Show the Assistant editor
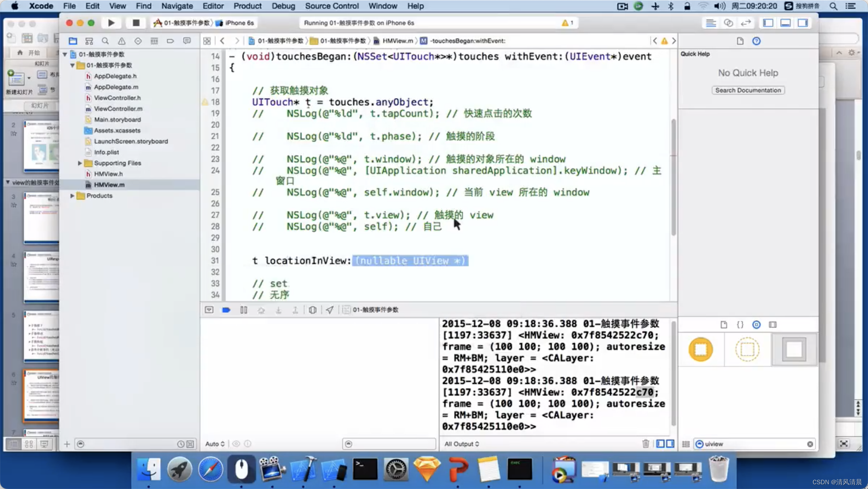This screenshot has width=868, height=489. pyautogui.click(x=728, y=23)
